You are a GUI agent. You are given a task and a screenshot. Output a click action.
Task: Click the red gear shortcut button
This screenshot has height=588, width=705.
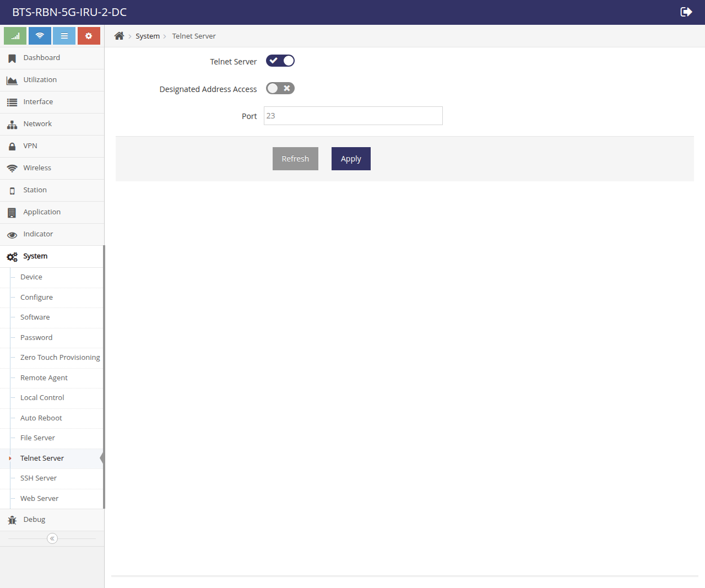[89, 36]
